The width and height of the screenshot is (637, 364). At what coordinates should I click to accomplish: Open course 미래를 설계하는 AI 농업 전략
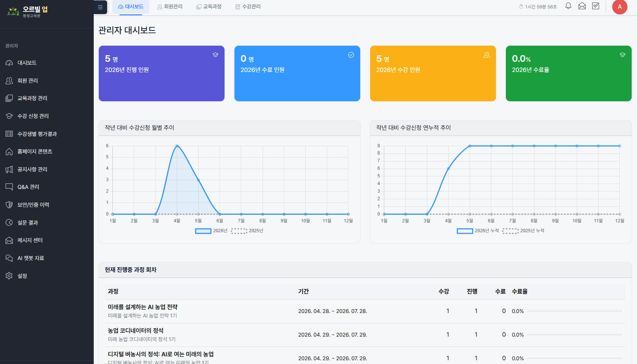tap(143, 307)
